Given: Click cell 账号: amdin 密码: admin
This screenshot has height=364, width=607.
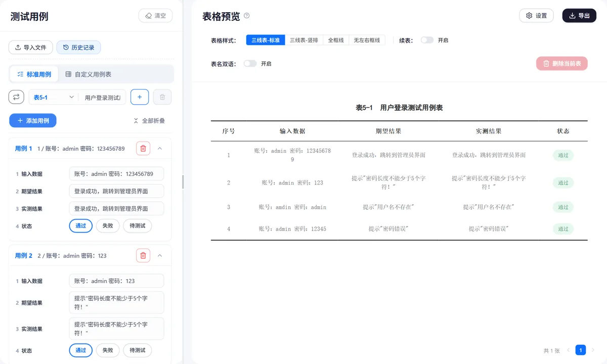Looking at the screenshot, I should 292,207.
